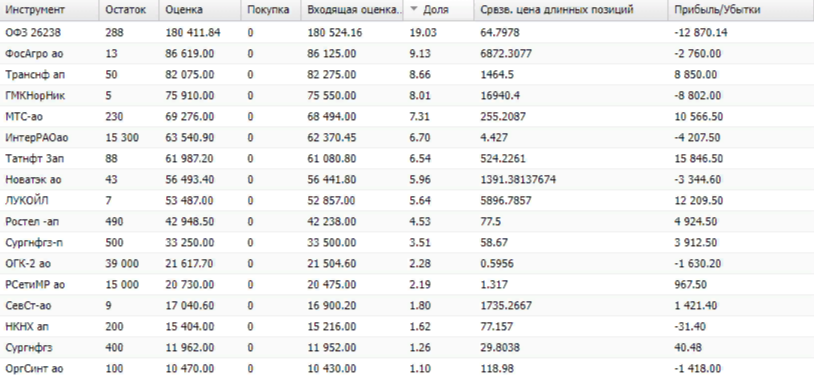Image resolution: width=814 pixels, height=376 pixels.
Task: Select the ОФЗ 26238 row
Action: coord(407,33)
